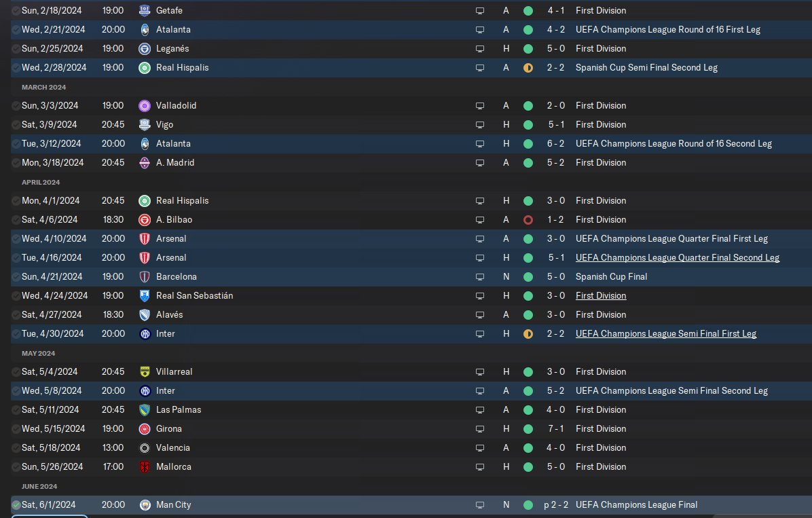Open First Division link on Real San Sebastián row
Screen dimensions: 812x518
click(x=601, y=296)
